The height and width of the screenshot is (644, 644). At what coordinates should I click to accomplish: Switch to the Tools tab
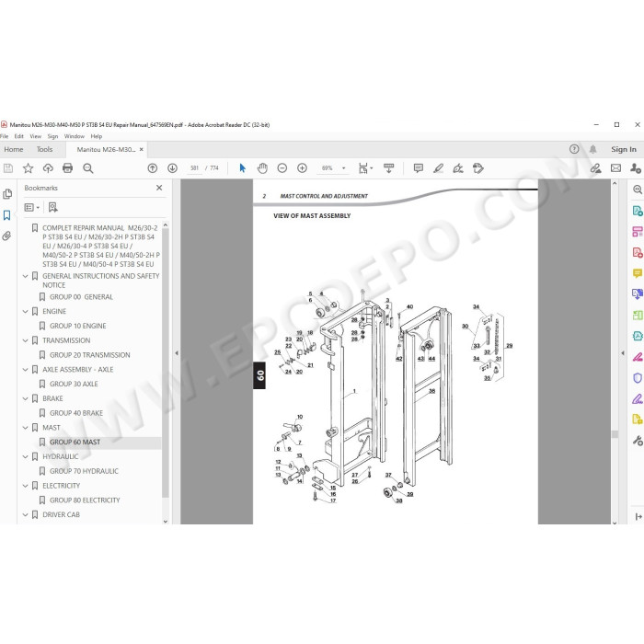[44, 149]
